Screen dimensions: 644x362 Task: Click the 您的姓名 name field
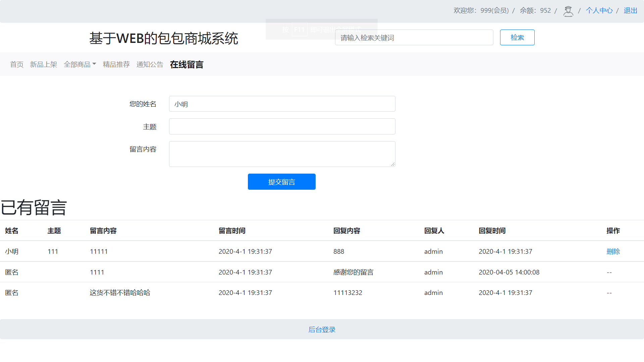click(x=282, y=104)
